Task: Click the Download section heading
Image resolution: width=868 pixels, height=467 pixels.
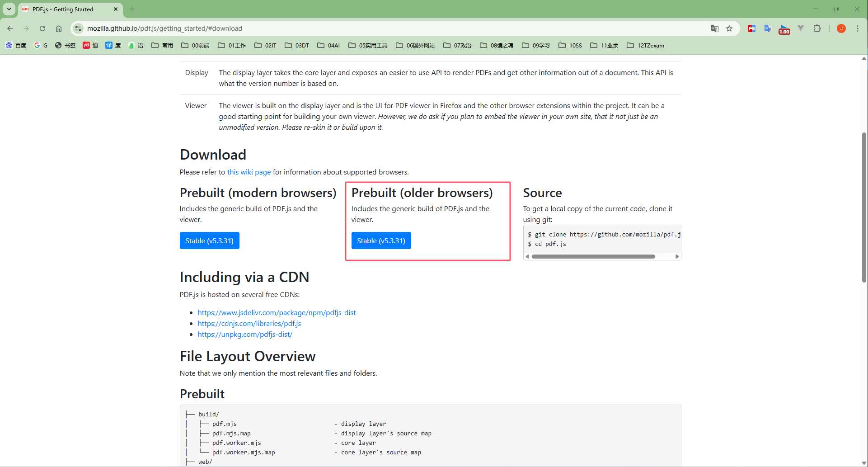Action: click(x=213, y=155)
